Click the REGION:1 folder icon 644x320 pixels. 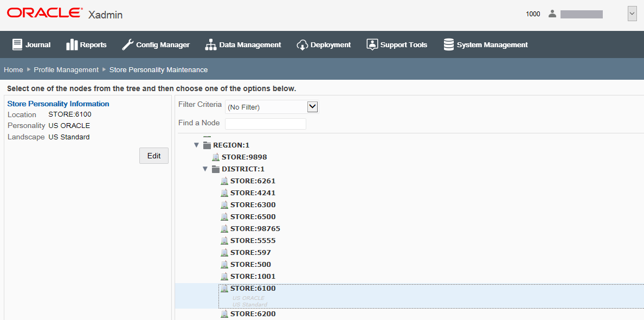click(207, 145)
